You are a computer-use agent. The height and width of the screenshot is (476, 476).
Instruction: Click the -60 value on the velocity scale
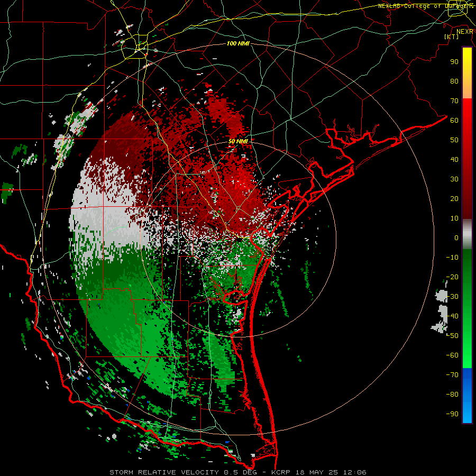[452, 355]
